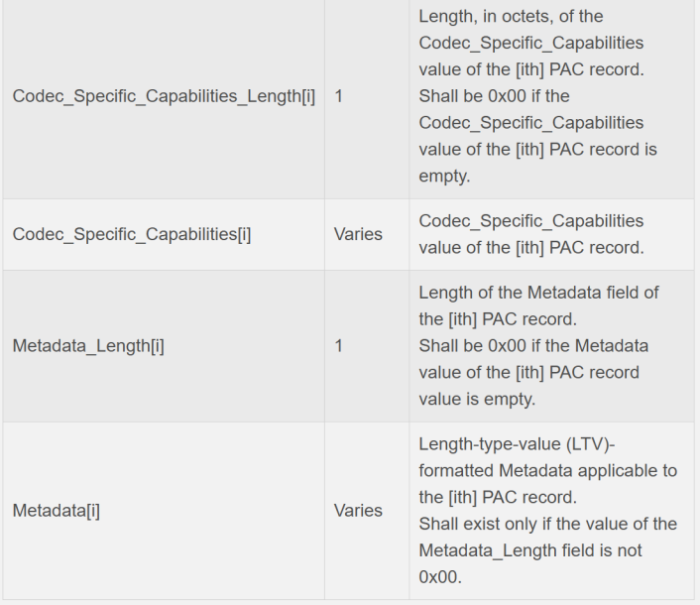Click 'formatted Metadata applicable to' line
Screen dimensions: 700x605
[x=547, y=470]
